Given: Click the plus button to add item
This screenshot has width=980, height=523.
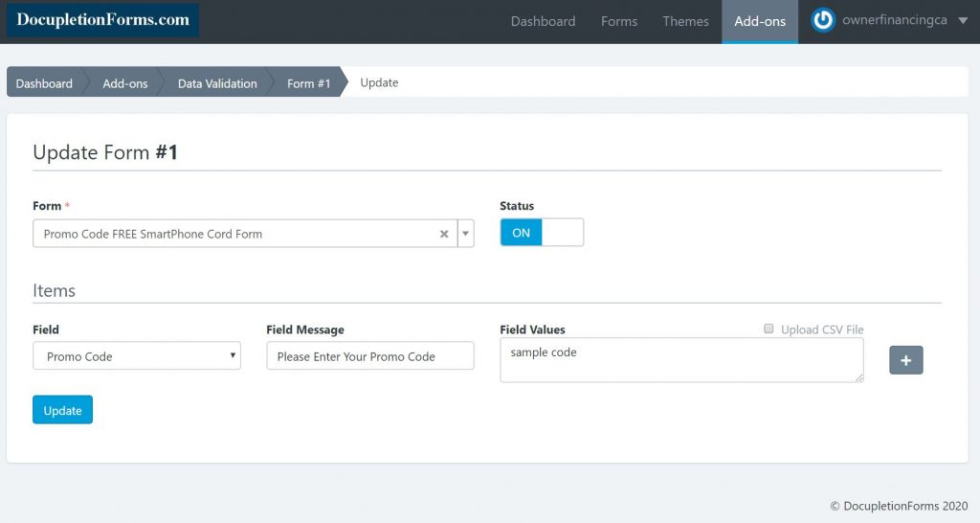Looking at the screenshot, I should click(905, 360).
